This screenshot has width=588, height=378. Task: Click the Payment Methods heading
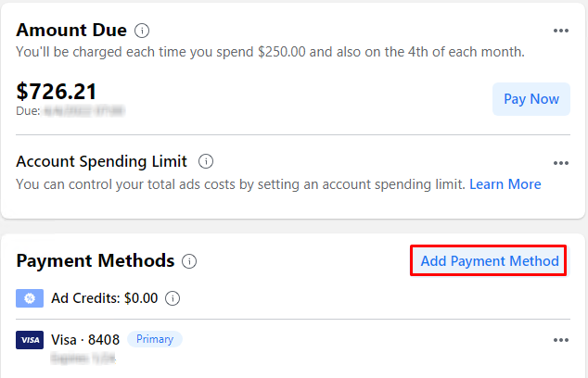click(96, 260)
